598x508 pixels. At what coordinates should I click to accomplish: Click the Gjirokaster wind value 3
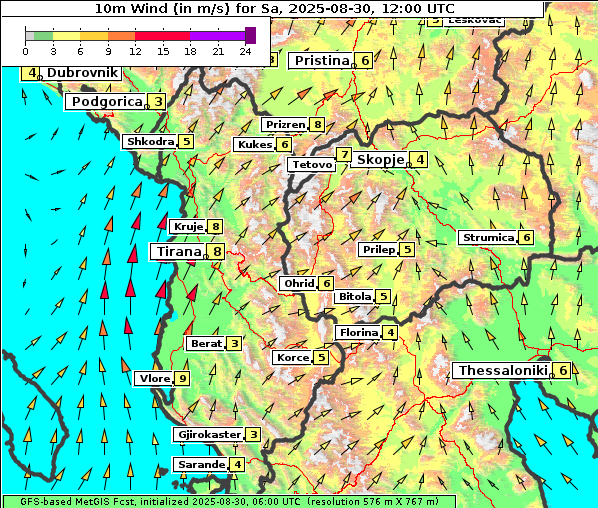[253, 434]
